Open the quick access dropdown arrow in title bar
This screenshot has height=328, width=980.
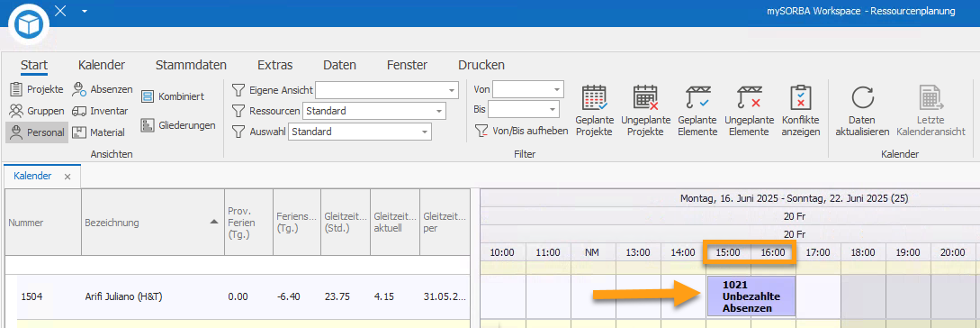pyautogui.click(x=85, y=12)
